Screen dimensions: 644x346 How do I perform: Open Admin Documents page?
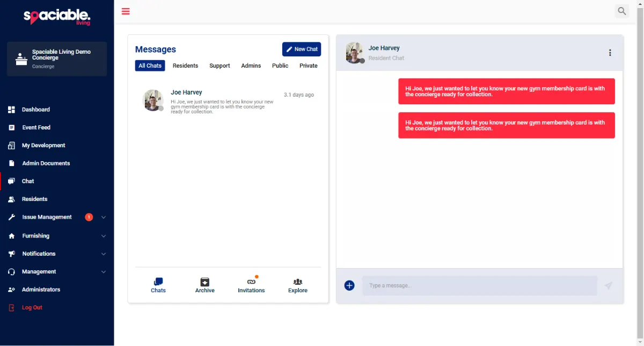click(x=46, y=163)
